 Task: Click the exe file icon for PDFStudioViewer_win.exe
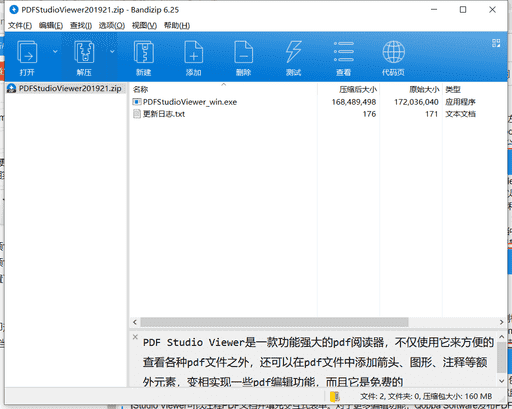(x=137, y=102)
